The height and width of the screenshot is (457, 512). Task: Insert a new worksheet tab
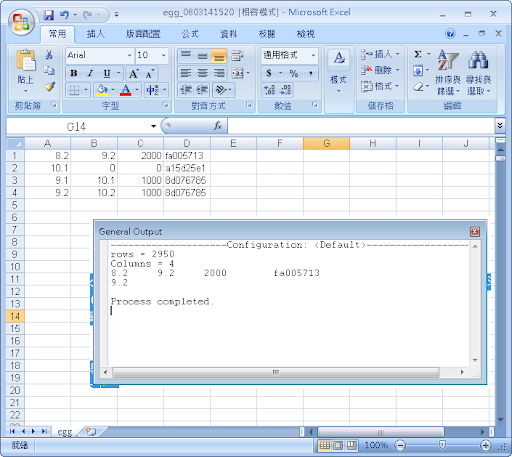91,432
